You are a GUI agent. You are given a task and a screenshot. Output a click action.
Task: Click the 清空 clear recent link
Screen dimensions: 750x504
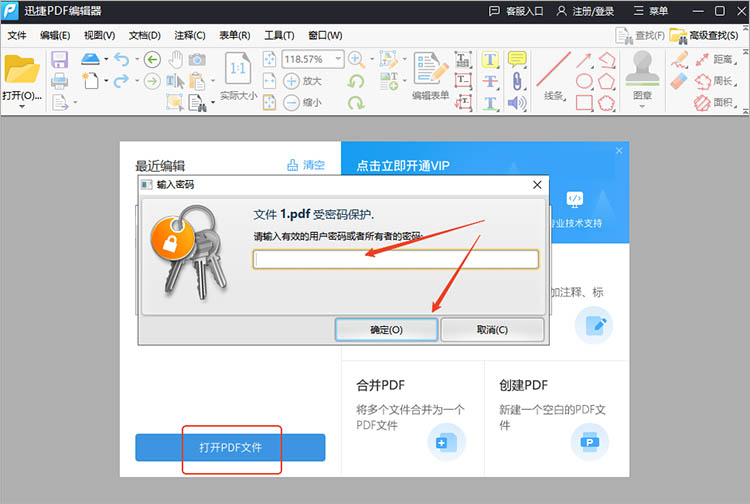tap(306, 165)
